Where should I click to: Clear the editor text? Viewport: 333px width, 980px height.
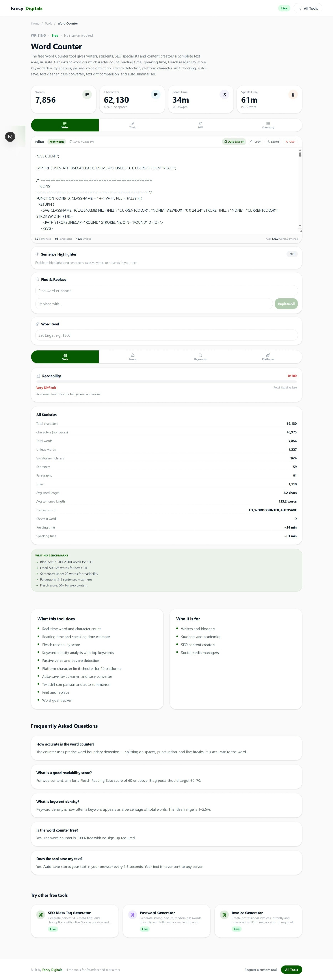click(290, 142)
